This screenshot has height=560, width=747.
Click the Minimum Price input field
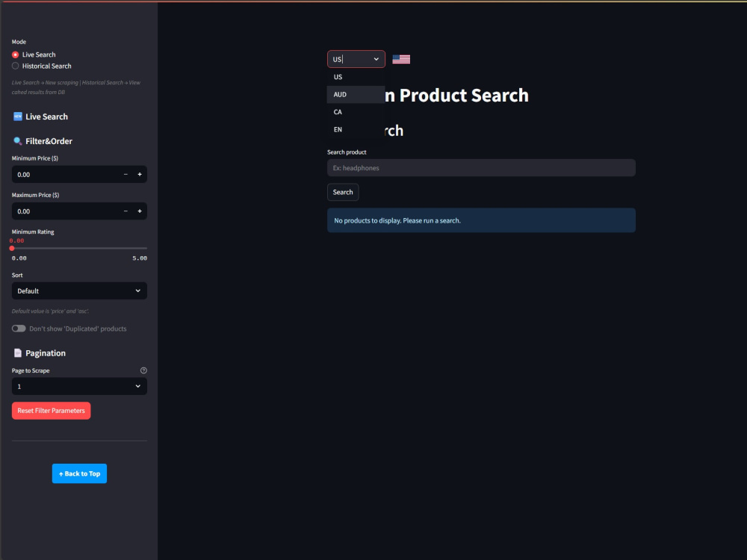coord(65,174)
